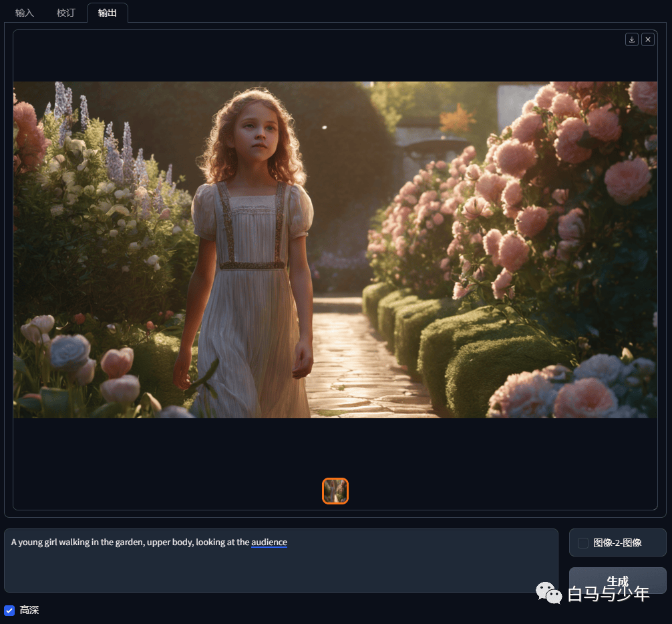
Task: Select the orange-bordered gallery thumbnail
Action: click(335, 491)
